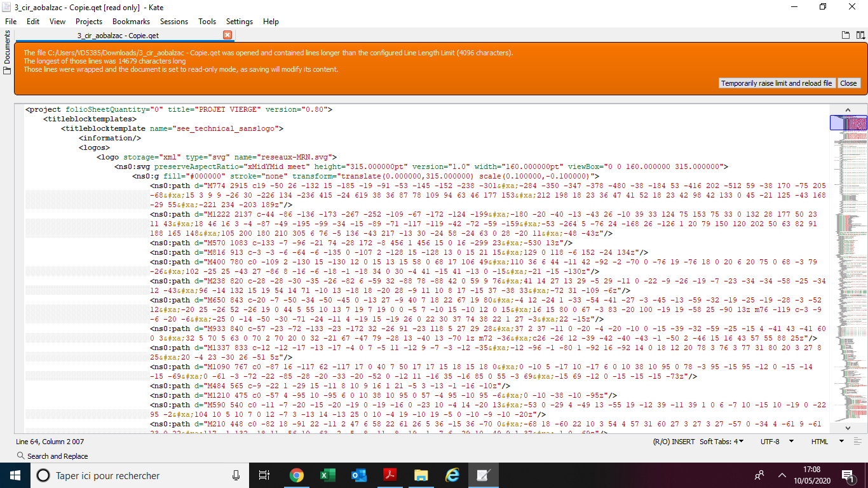Click the word wrap lines icon in status bar
The image size is (868, 488).
click(x=857, y=442)
